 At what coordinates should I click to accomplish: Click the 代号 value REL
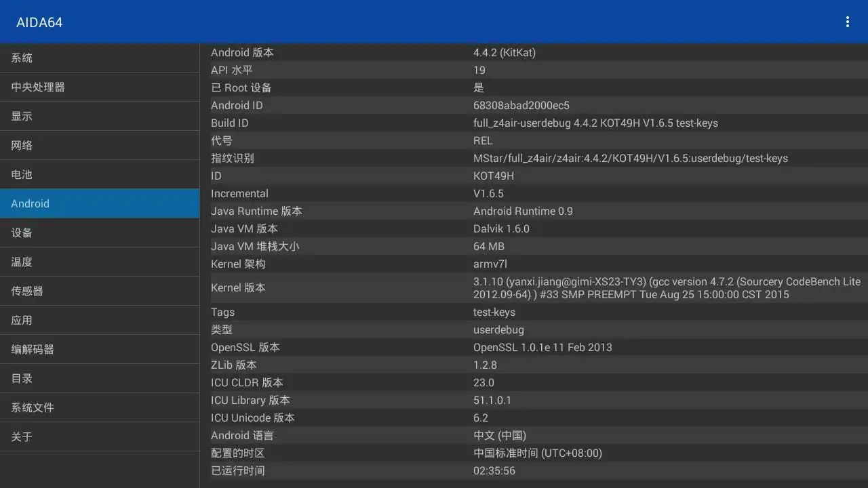coord(483,140)
